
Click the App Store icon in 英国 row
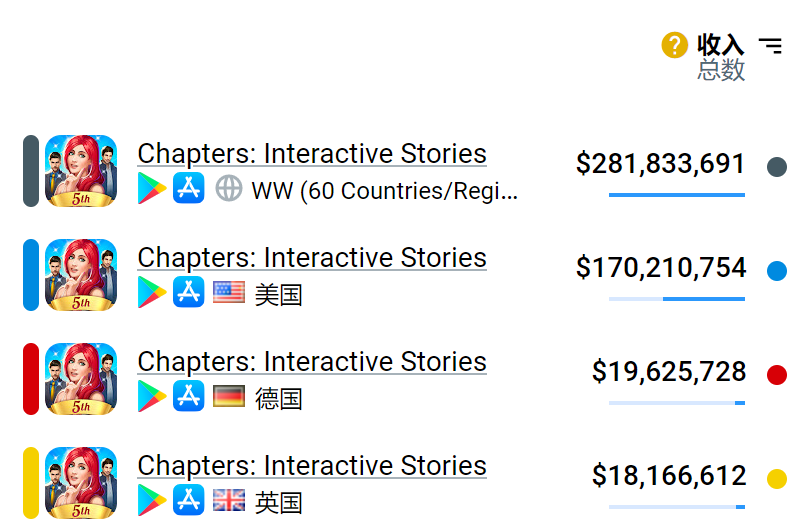tap(188, 500)
